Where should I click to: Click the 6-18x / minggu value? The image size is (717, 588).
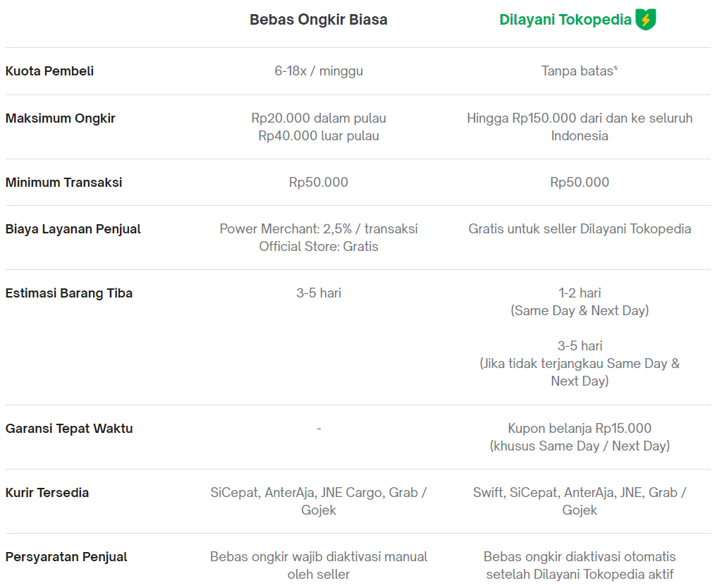pyautogui.click(x=319, y=71)
